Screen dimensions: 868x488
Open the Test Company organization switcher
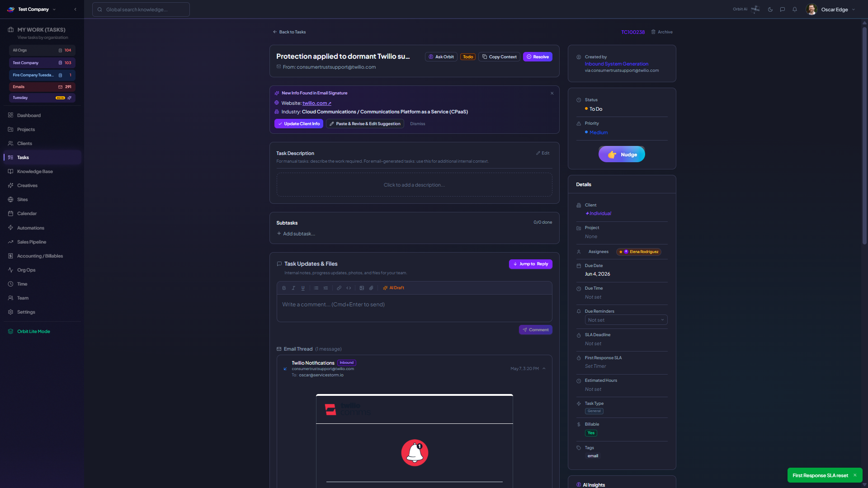(32, 9)
